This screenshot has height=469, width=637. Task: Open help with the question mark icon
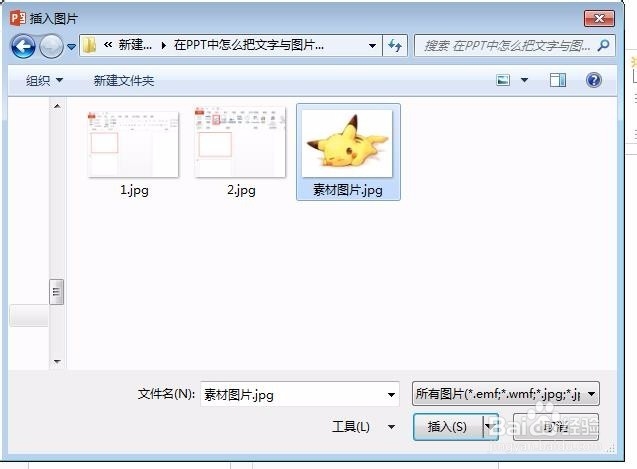pyautogui.click(x=594, y=80)
